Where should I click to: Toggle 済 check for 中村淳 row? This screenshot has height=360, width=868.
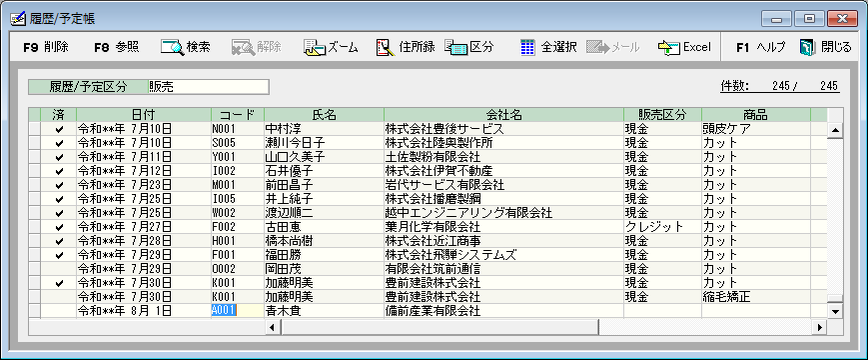[x=59, y=129]
